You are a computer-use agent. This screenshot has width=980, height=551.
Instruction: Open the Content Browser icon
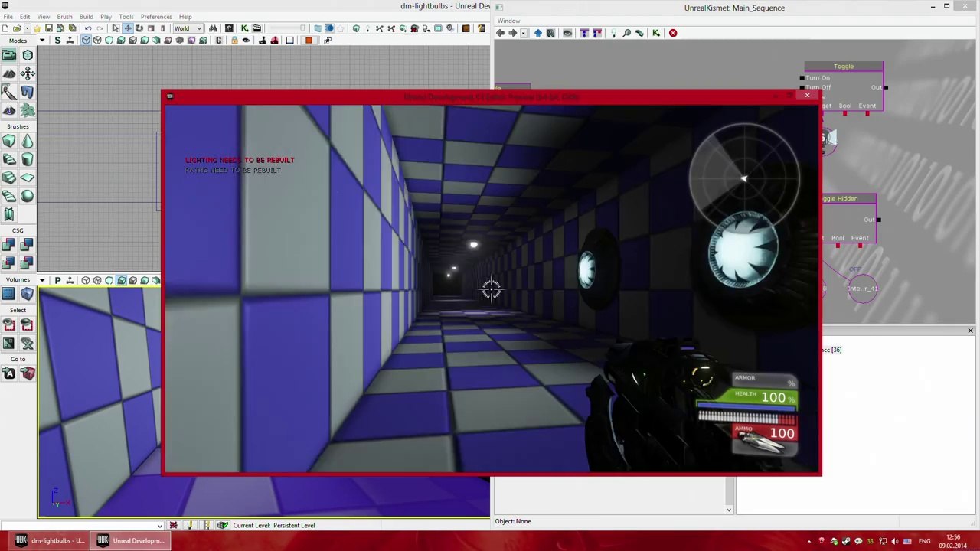pyautogui.click(x=229, y=28)
